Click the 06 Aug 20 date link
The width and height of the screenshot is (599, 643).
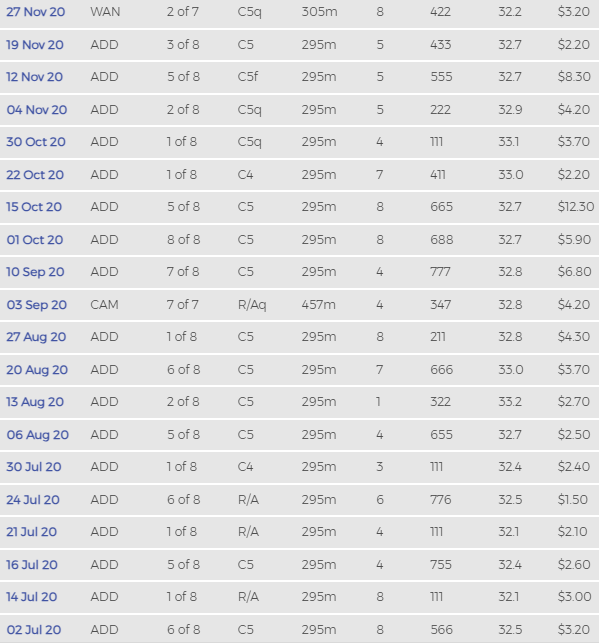pyautogui.click(x=37, y=435)
